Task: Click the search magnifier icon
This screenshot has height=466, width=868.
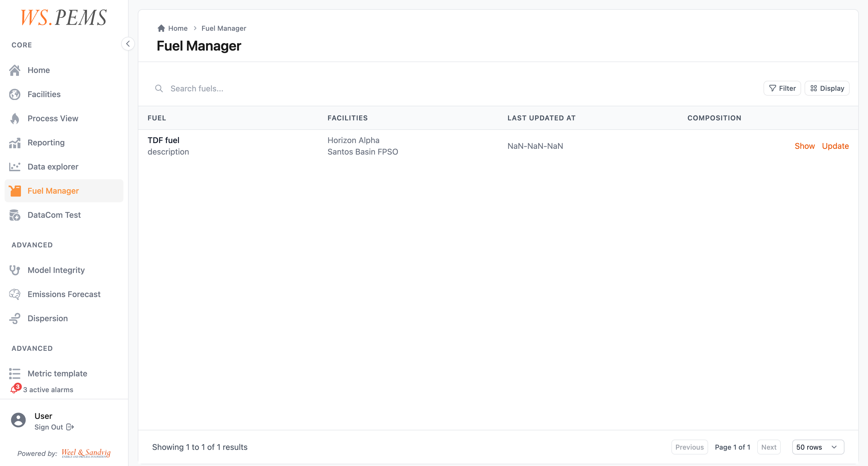Action: tap(159, 88)
